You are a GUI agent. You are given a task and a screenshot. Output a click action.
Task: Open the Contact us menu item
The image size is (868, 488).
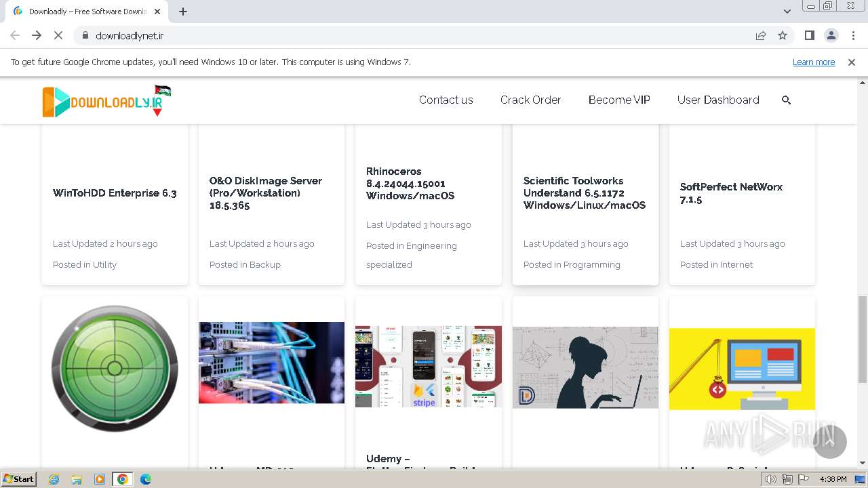446,100
